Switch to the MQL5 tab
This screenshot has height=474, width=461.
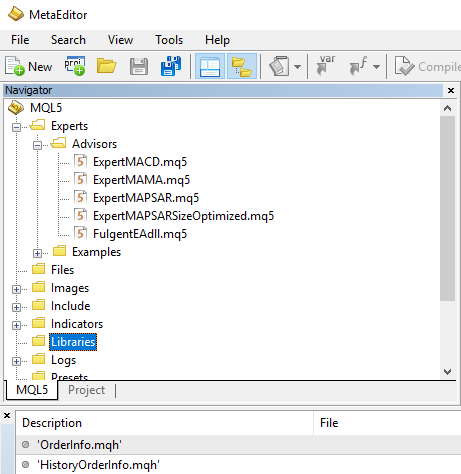pyautogui.click(x=32, y=390)
